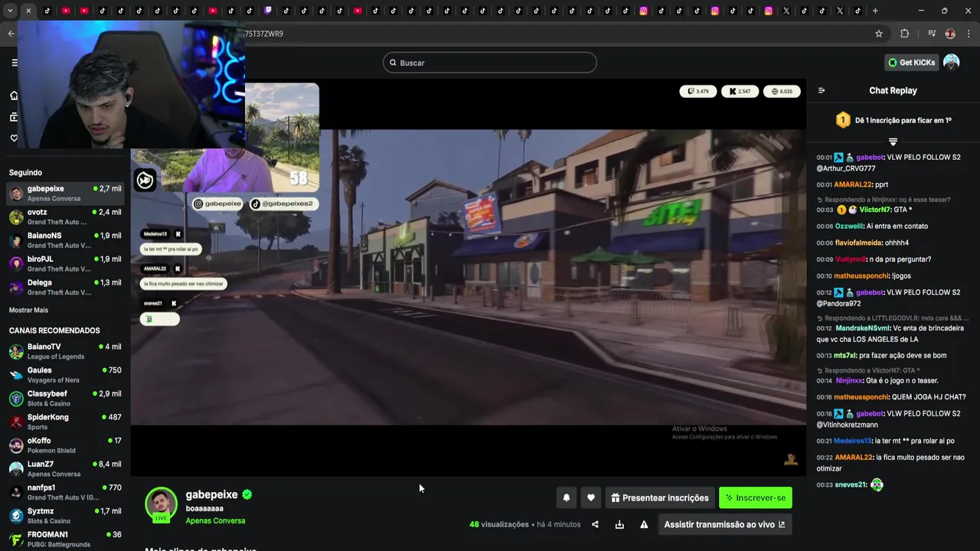Select gabepeixe in Seguindo list
980x551 pixels.
pyautogui.click(x=65, y=193)
